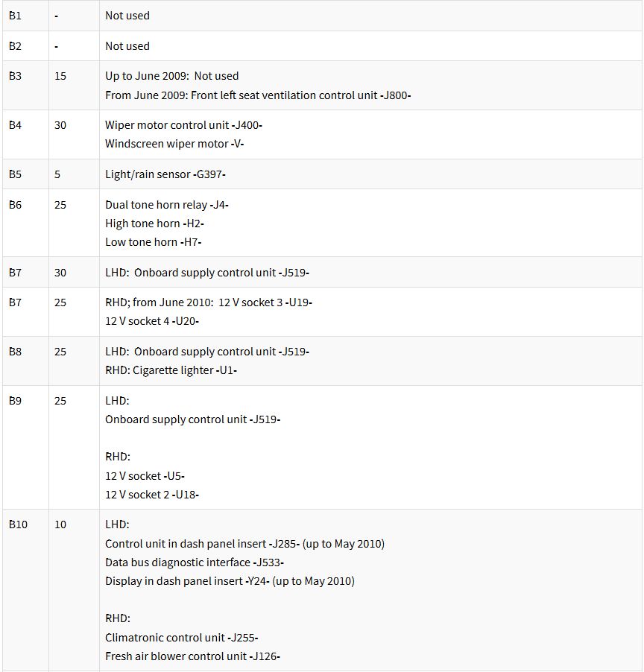The width and height of the screenshot is (644, 672).
Task: Click the B3 fuse 15 amp value
Action: point(60,76)
